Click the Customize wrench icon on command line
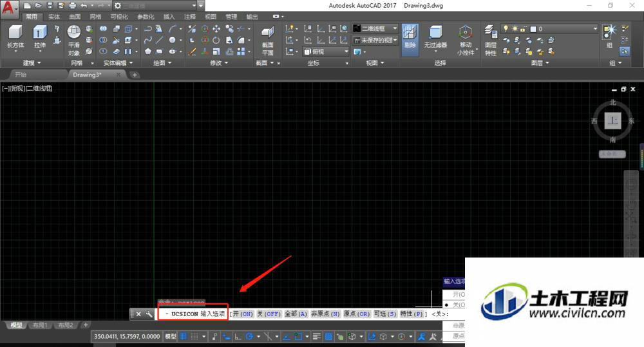This screenshot has width=644, height=347. 149,314
